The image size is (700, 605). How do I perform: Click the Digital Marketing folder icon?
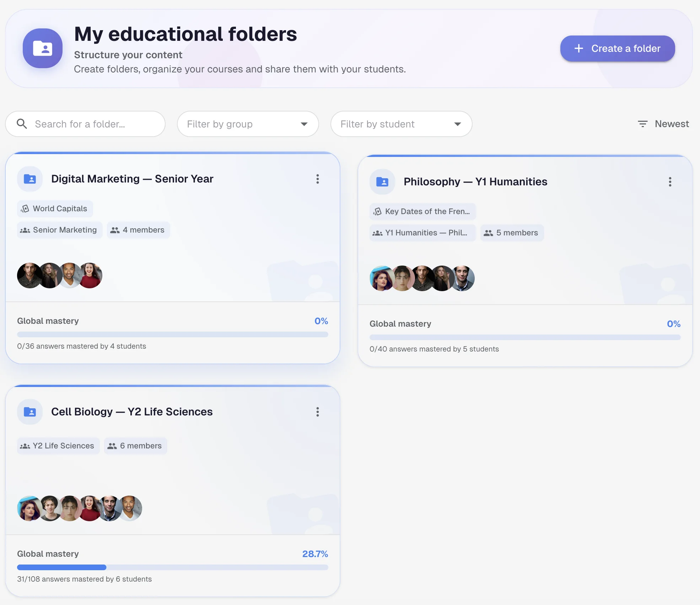pos(30,179)
